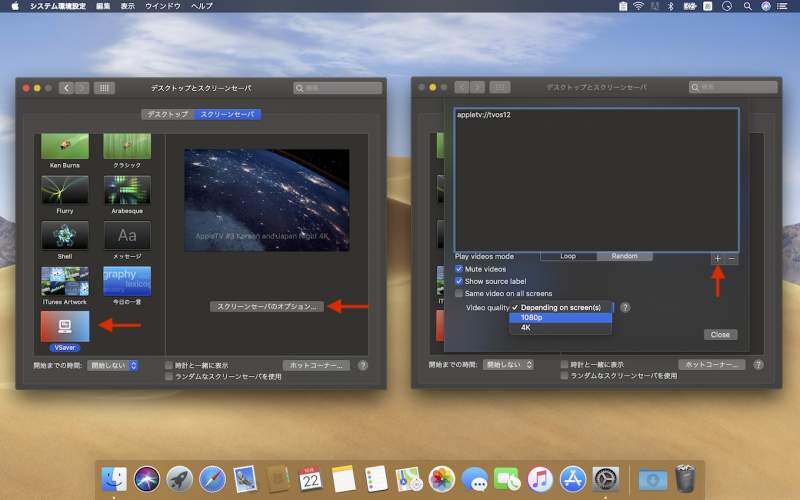Click the search field in left window
800x500 pixels.
point(337,88)
